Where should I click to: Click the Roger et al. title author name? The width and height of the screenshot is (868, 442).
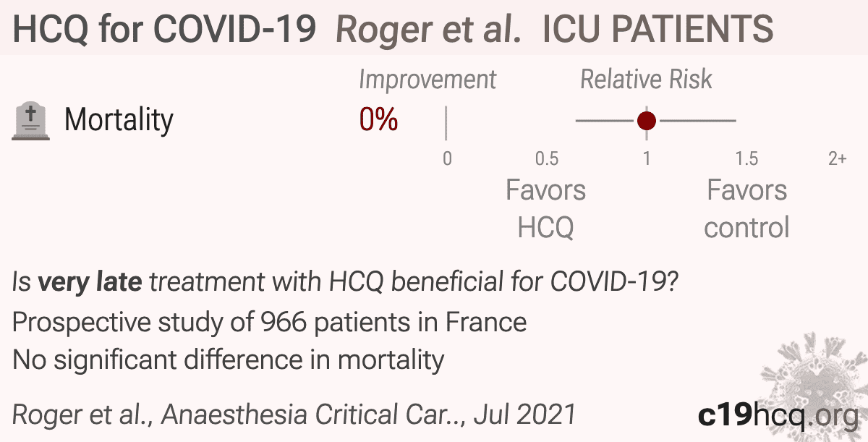tap(430, 29)
